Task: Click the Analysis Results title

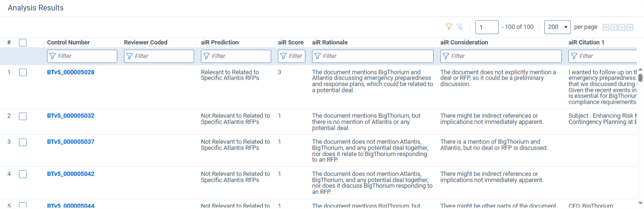Action: point(36,8)
